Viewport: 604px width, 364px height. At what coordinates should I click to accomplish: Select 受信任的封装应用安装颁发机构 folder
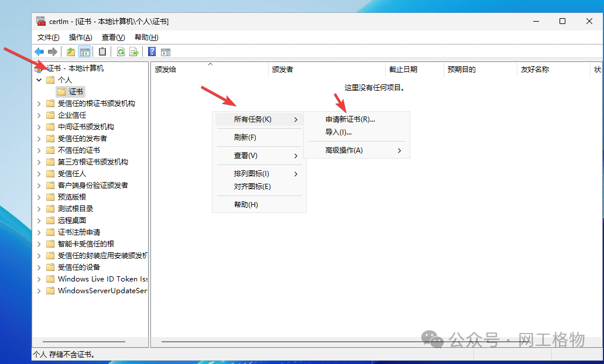coord(97,256)
